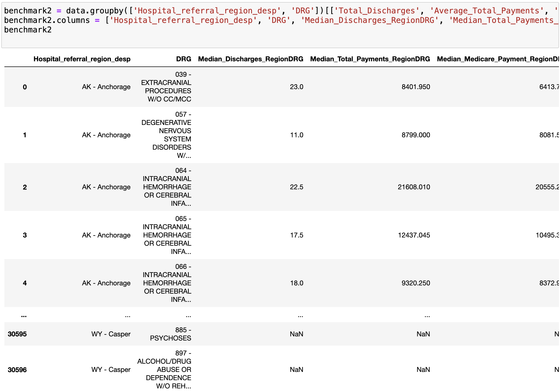Click the 885 - PSYCHOSES cell
This screenshot has width=560, height=392.
click(171, 334)
